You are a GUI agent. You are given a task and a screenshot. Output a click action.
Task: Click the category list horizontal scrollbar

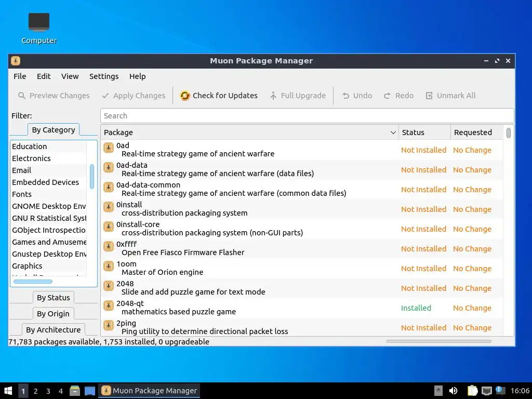pos(33,282)
